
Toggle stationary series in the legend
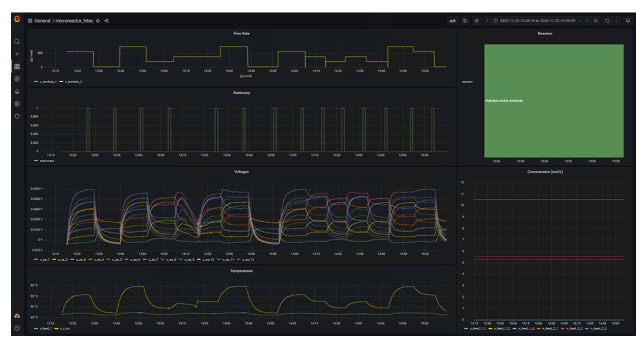pyautogui.click(x=47, y=161)
